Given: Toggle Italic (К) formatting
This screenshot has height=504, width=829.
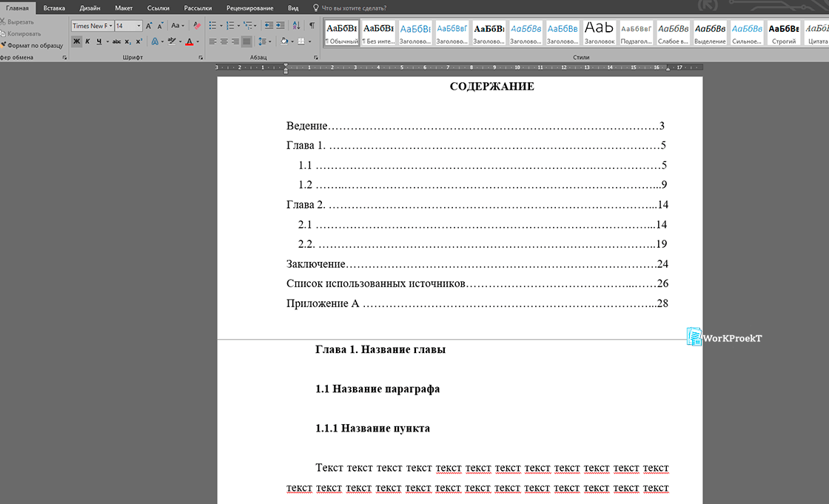Looking at the screenshot, I should [x=87, y=41].
